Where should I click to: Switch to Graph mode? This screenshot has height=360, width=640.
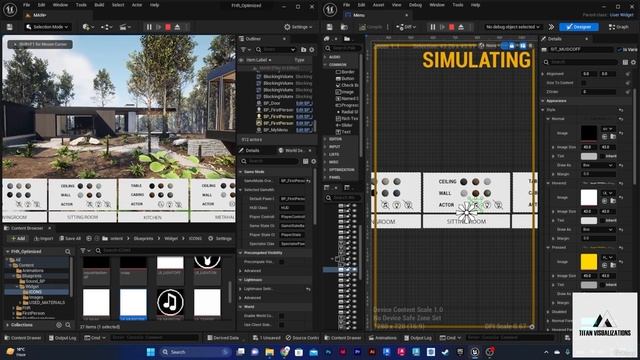pyautogui.click(x=619, y=27)
